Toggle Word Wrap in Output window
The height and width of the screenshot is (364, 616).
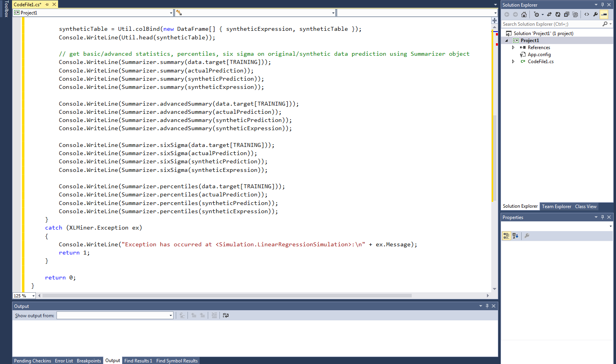[226, 315]
